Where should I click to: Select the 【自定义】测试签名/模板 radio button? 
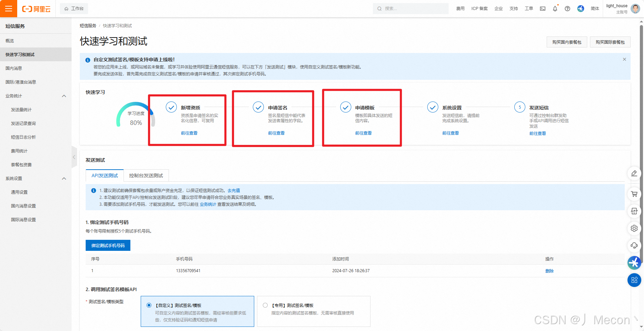[149, 305]
